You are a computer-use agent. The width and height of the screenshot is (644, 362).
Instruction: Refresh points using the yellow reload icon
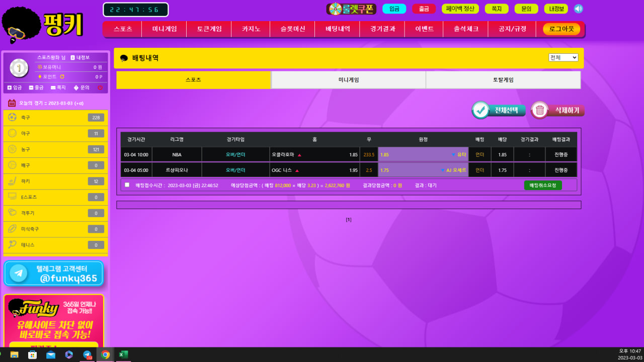(x=62, y=77)
